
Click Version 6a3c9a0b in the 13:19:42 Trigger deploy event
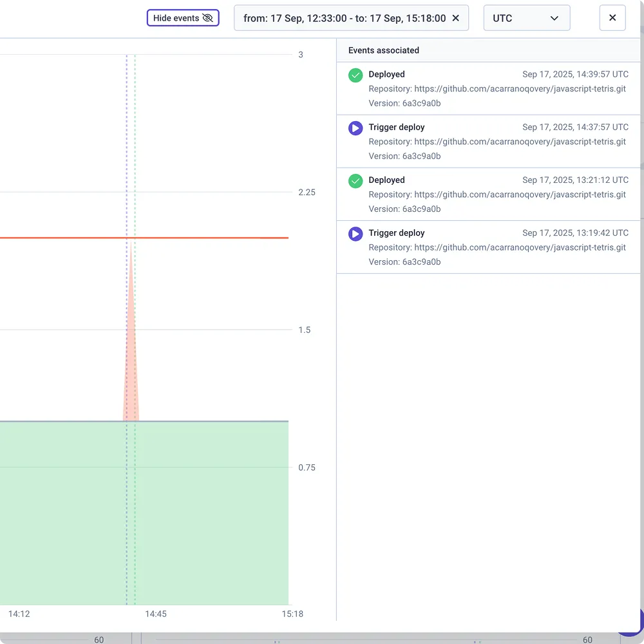pyautogui.click(x=404, y=261)
